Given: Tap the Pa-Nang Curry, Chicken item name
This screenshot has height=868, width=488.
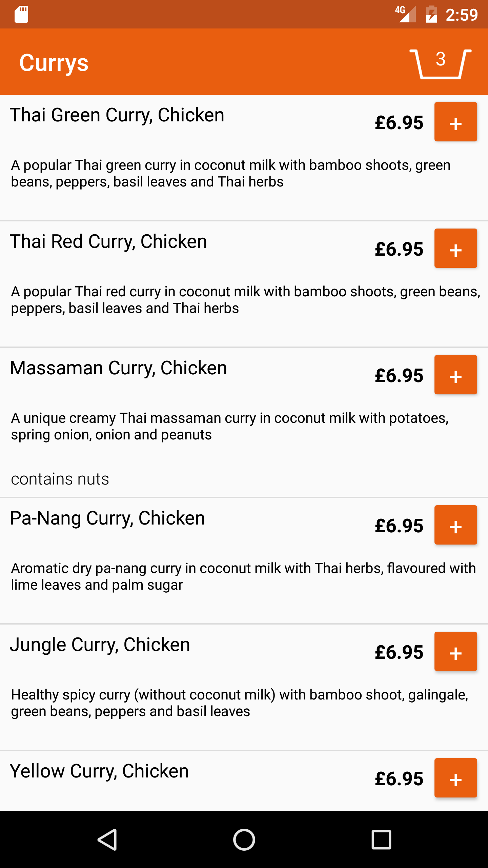Looking at the screenshot, I should (x=107, y=518).
